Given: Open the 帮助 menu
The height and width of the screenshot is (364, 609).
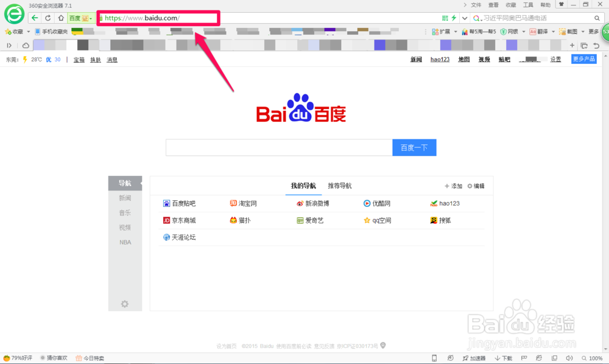Looking at the screenshot, I should [x=545, y=5].
